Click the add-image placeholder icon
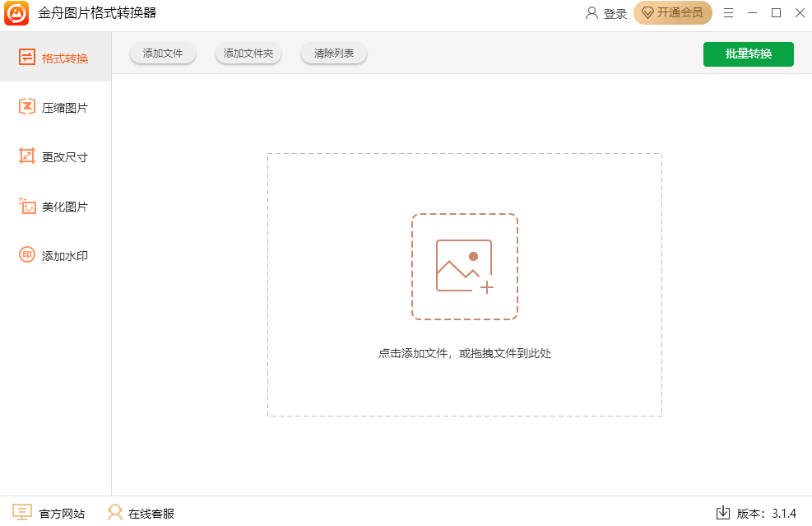The height and width of the screenshot is (526, 812). click(x=464, y=267)
